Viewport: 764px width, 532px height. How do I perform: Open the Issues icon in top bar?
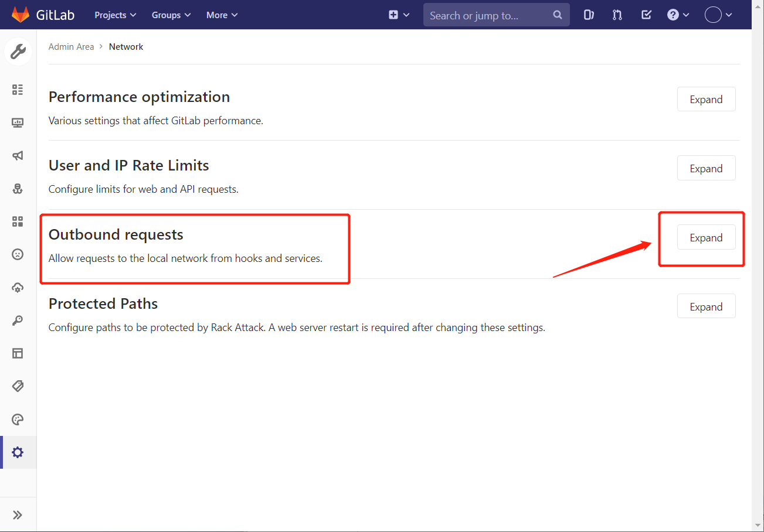pyautogui.click(x=589, y=15)
